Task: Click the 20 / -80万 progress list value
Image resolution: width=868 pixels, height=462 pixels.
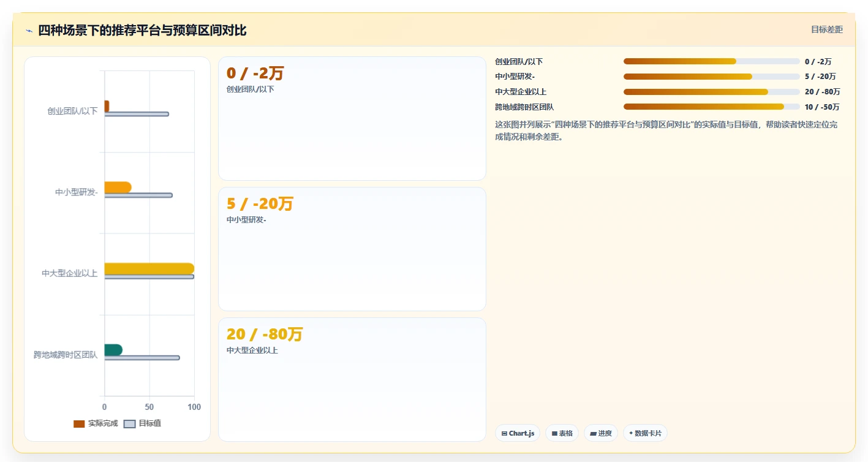Action: (x=822, y=92)
